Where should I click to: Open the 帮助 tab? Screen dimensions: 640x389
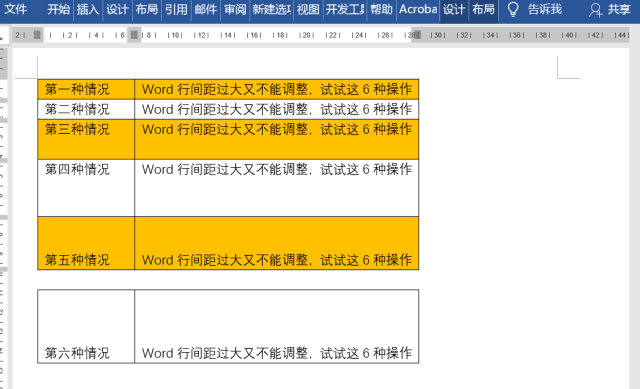pyautogui.click(x=381, y=9)
